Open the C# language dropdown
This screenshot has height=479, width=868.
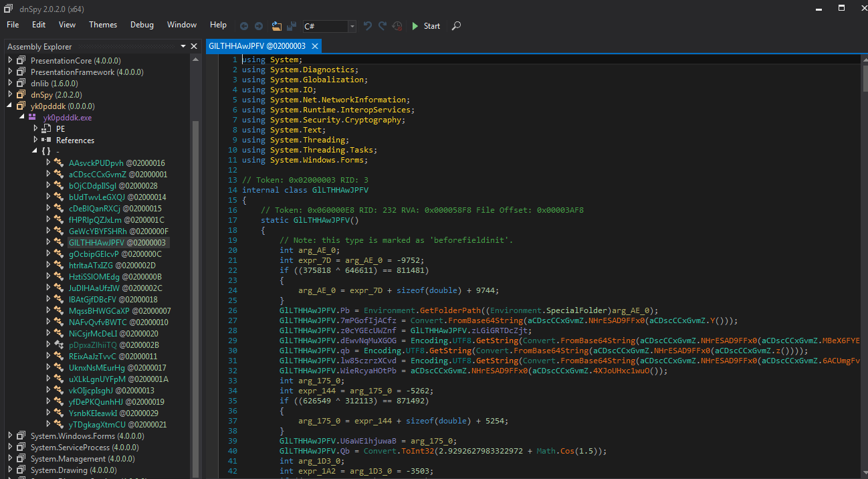tap(352, 26)
